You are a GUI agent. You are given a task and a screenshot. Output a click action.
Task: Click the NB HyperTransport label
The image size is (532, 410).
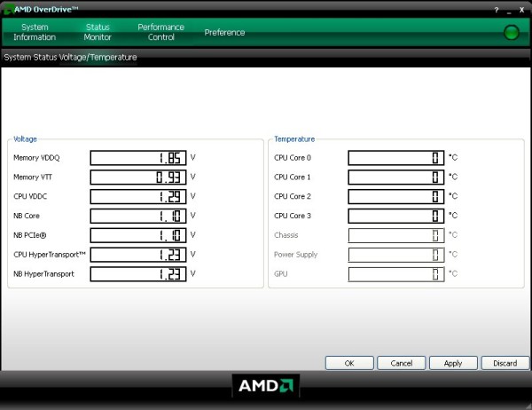tap(43, 274)
